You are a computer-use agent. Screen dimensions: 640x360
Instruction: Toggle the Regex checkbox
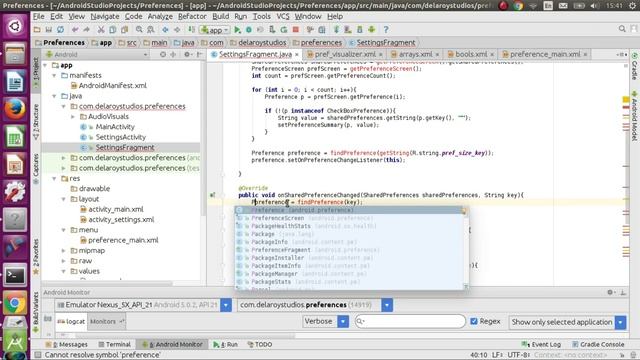(474, 321)
